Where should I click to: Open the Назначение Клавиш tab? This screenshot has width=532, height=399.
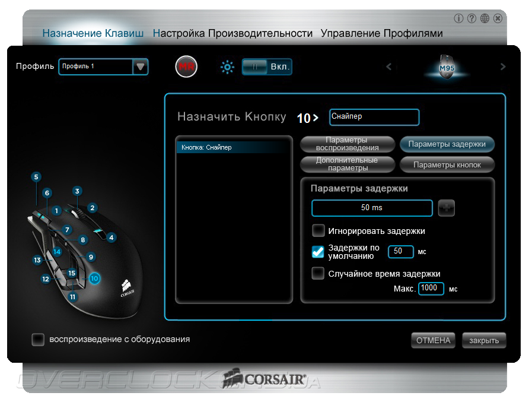pyautogui.click(x=93, y=33)
